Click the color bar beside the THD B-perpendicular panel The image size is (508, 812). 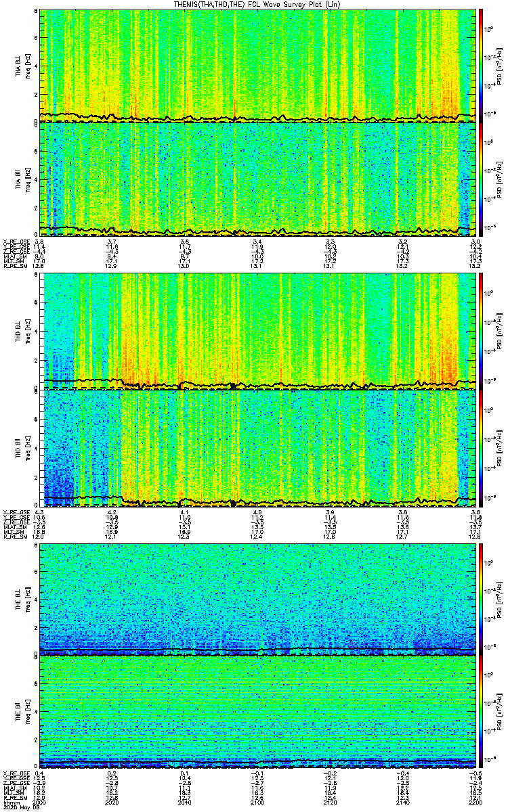coord(481,330)
